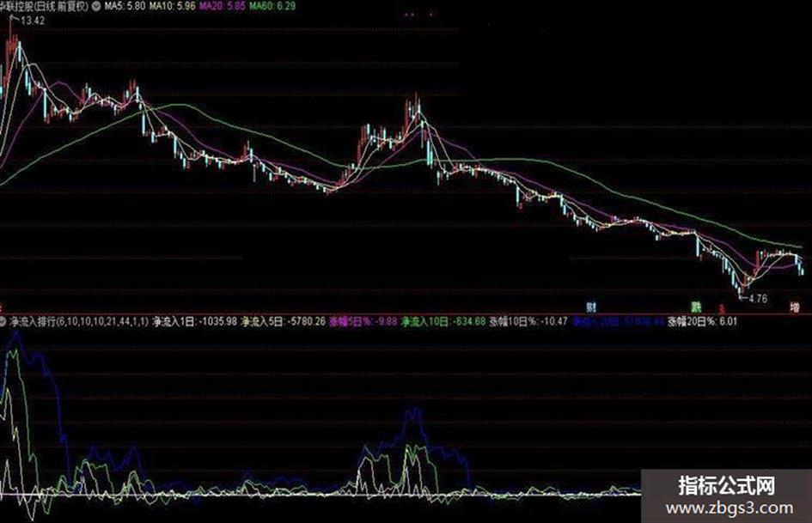The height and width of the screenshot is (523, 812).
Task: Click the 4.76 lowest price label
Action: (x=758, y=299)
